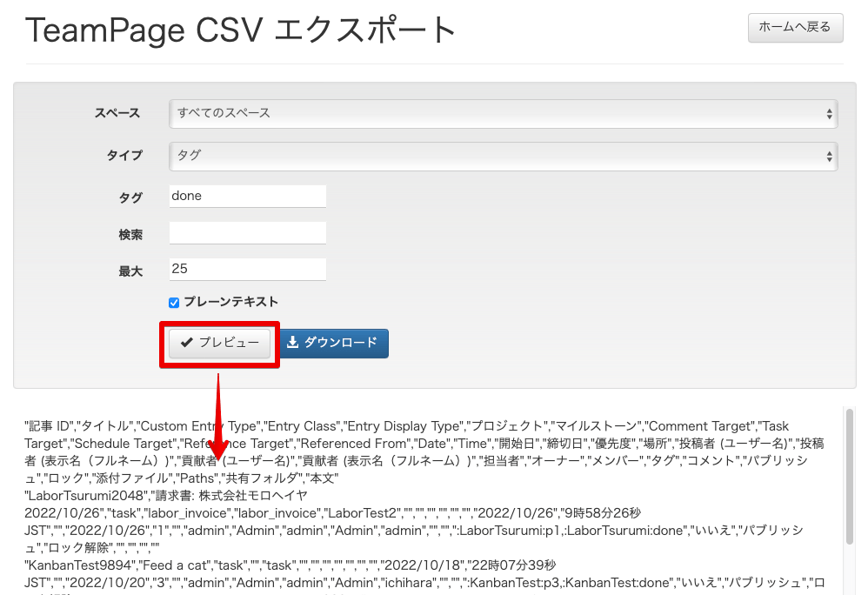Screen dimensions: 868x595
Task: Click the プレビュー button
Action: click(x=220, y=343)
